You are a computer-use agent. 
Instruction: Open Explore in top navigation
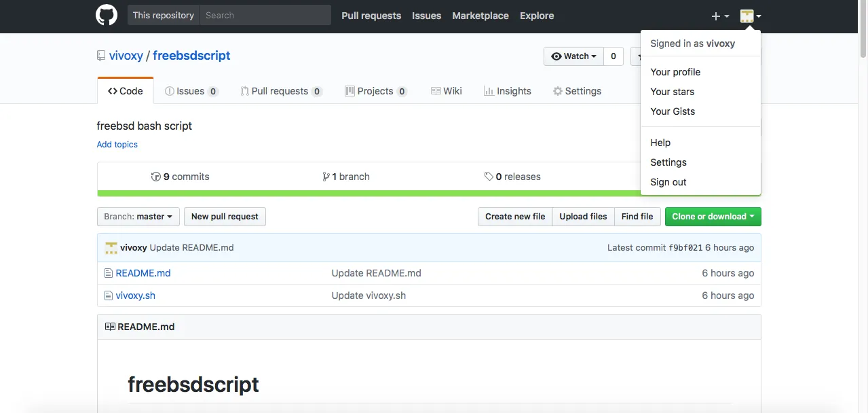537,16
